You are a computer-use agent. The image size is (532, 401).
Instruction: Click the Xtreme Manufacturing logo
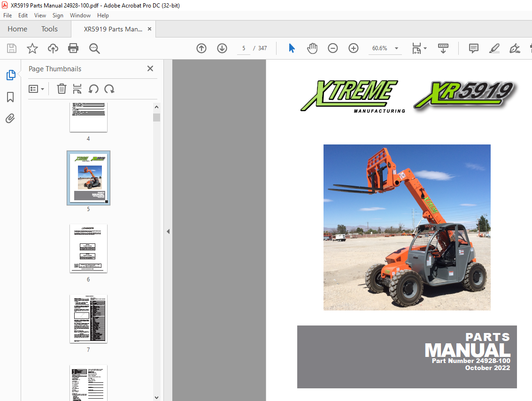(x=353, y=96)
